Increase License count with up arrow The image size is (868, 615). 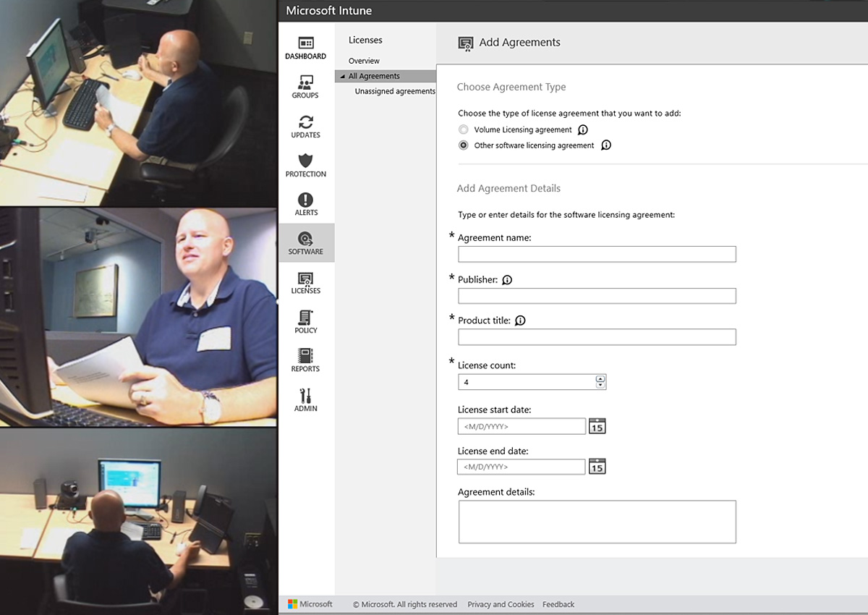coord(600,378)
